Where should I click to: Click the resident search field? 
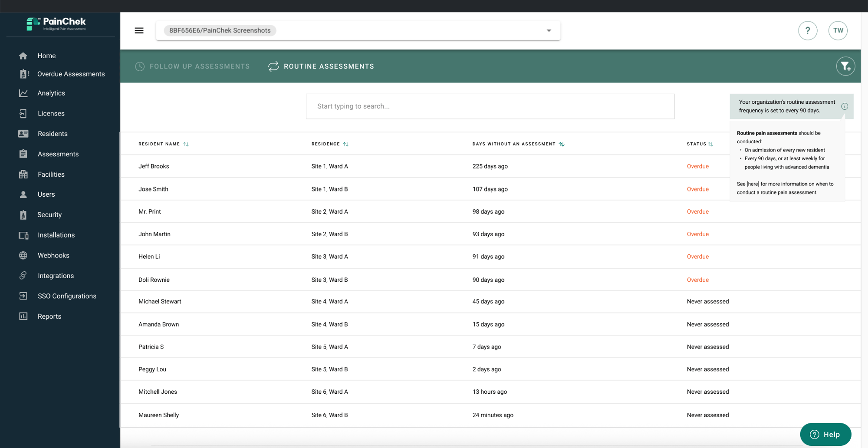pos(490,106)
